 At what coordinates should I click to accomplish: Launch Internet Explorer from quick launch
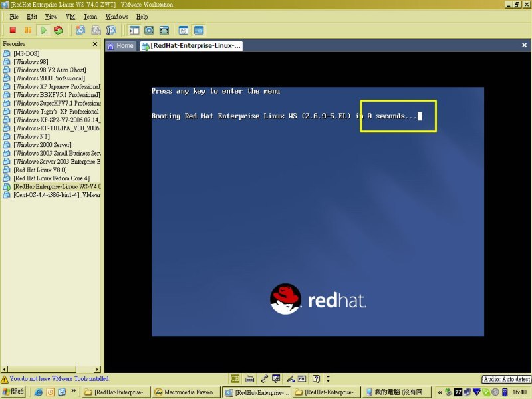(x=39, y=392)
